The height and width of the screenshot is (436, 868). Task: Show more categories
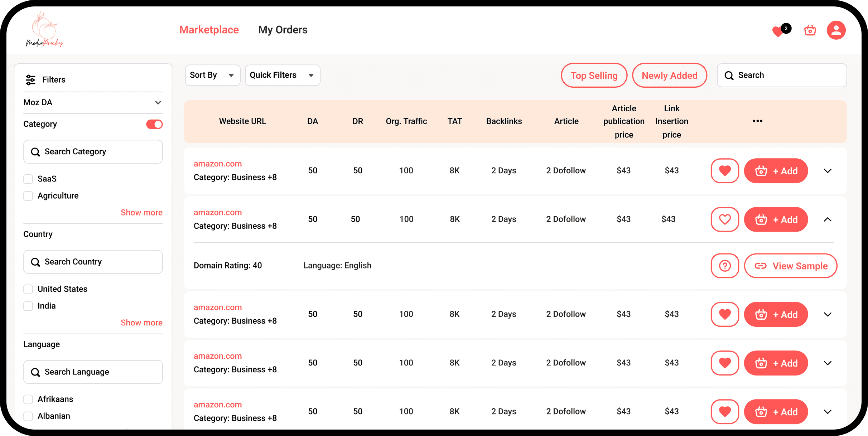tap(141, 213)
